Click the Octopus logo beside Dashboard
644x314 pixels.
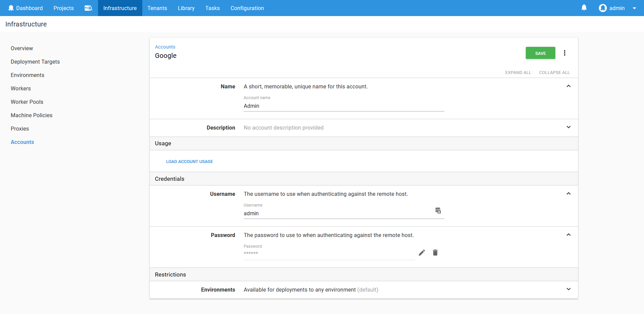[11, 8]
